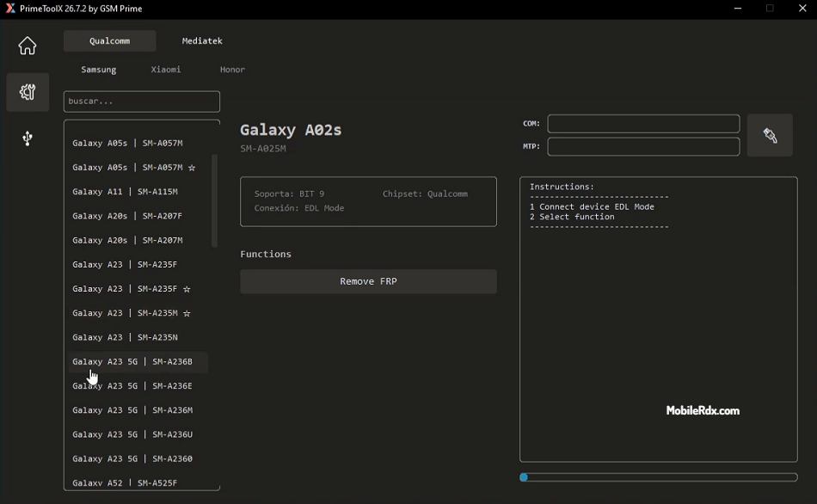Screen dimensions: 817x504
Task: Click the COM port field
Action: 643,124
